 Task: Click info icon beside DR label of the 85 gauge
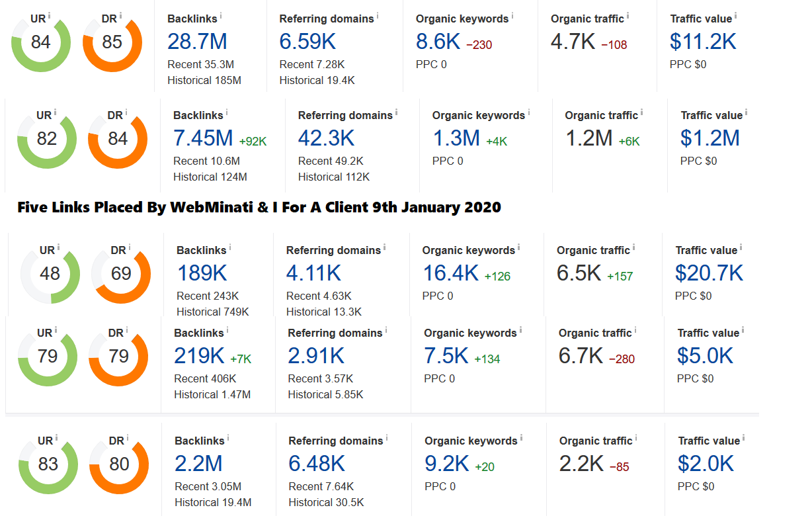coord(121,15)
